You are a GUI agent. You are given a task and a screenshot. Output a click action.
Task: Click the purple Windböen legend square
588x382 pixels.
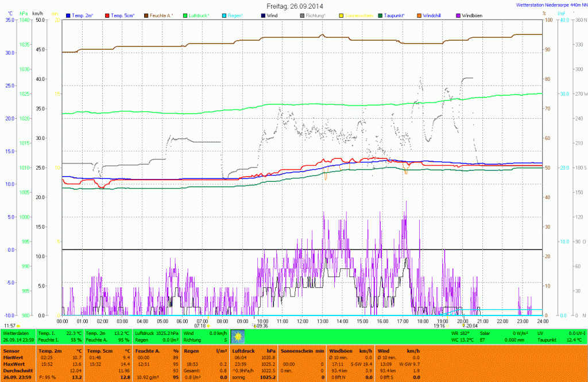click(458, 15)
